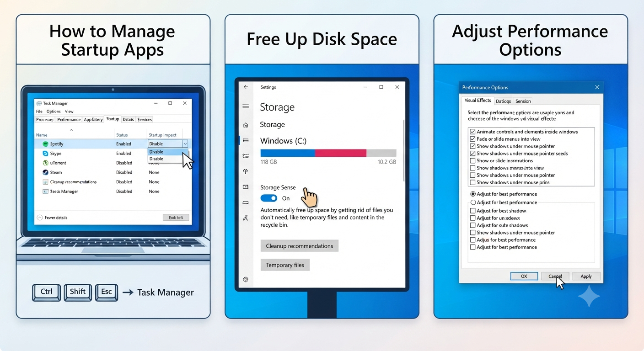Open the Settings hamburger menu
This screenshot has height=351, width=644.
[x=246, y=106]
